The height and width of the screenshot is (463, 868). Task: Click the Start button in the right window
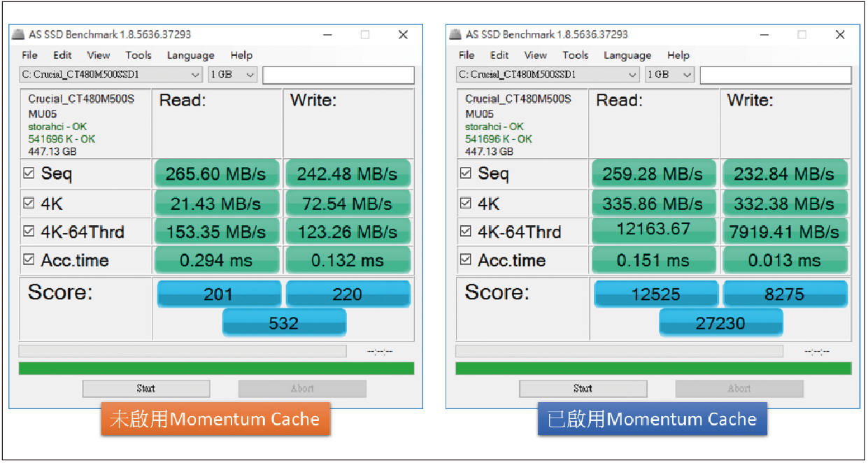583,388
